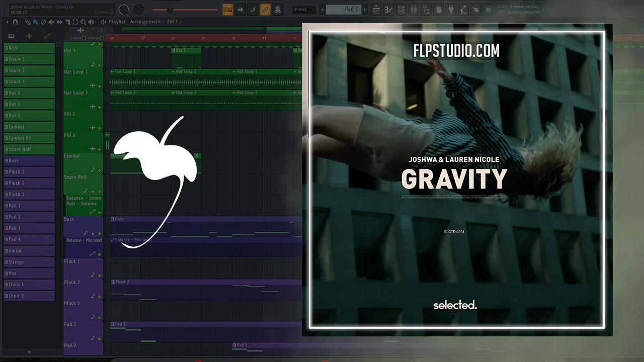Screen dimensions: 644x362
Task: Click the plug icon for plugin picker
Action: (x=451, y=10)
